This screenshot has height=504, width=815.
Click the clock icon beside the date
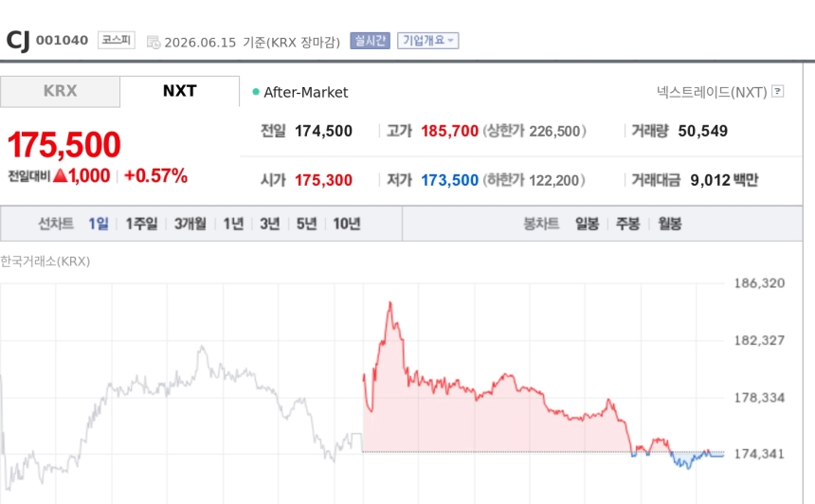point(154,42)
